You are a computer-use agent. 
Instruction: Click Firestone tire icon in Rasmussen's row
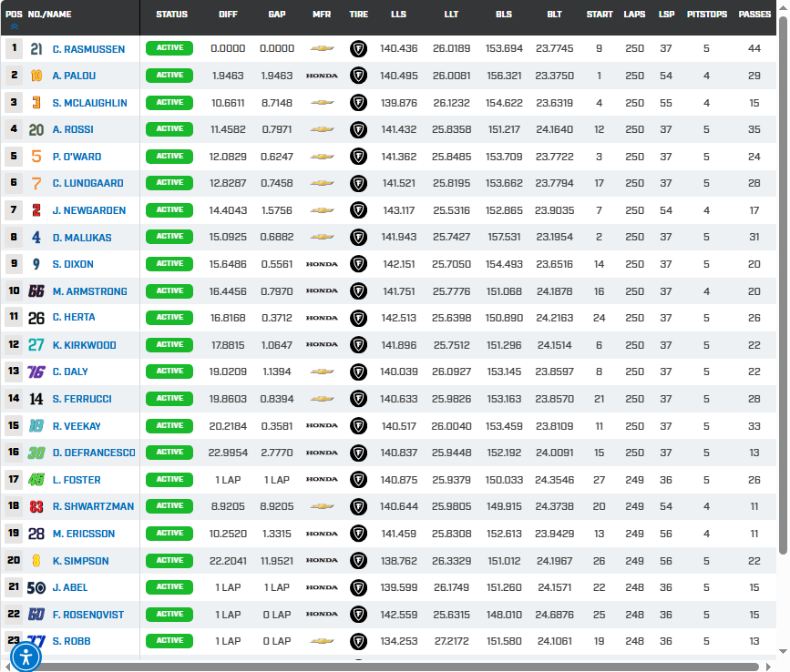pyautogui.click(x=358, y=49)
